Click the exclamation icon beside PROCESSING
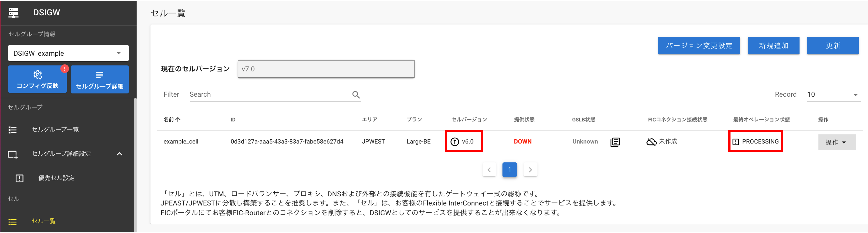Screen dimensions: 868x233 pyautogui.click(x=736, y=142)
